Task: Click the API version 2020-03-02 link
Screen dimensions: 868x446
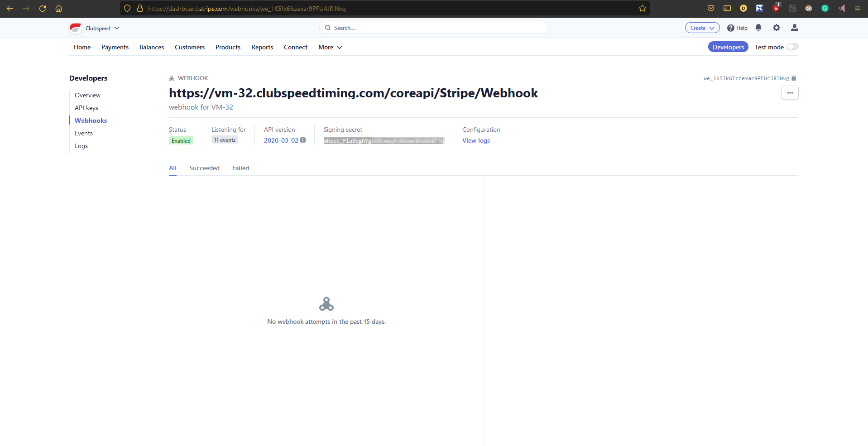Action: [281, 140]
